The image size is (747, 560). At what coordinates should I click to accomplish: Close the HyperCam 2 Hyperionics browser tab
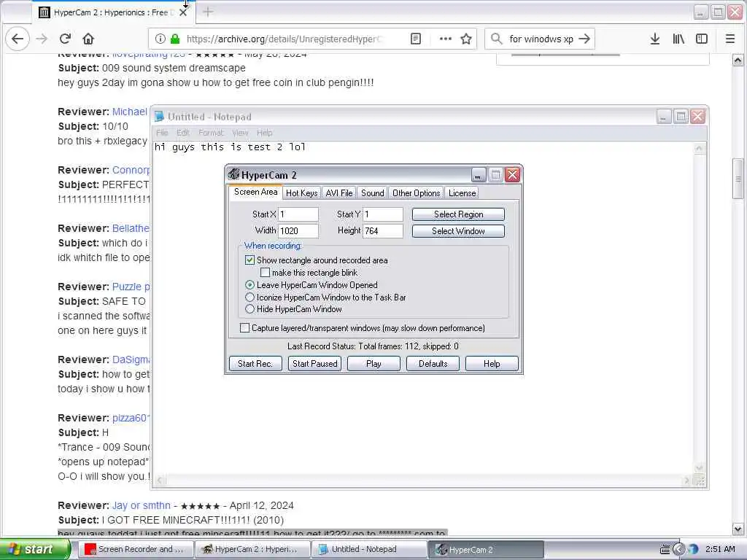[x=183, y=12]
